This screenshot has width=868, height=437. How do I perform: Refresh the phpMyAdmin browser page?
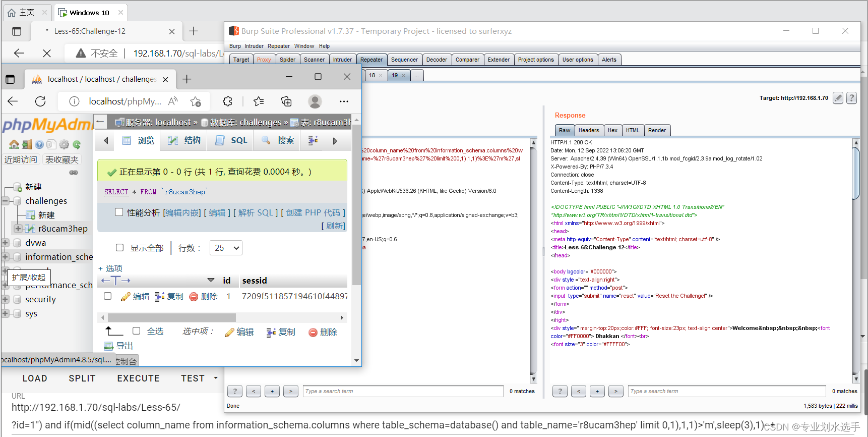40,101
